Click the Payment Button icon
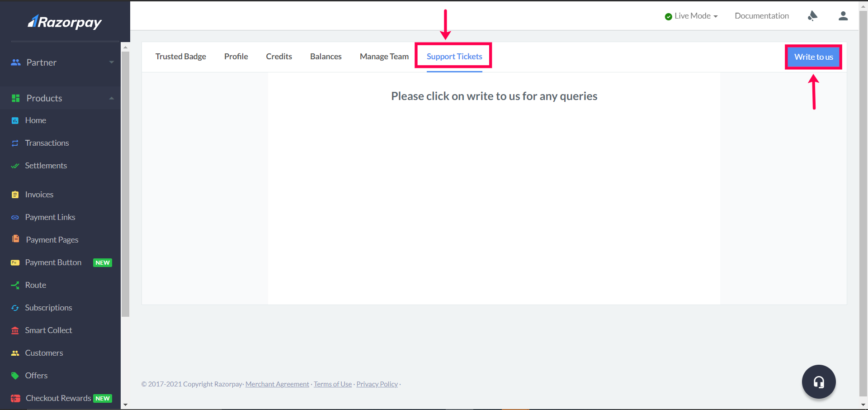The width and height of the screenshot is (868, 410). (15, 262)
